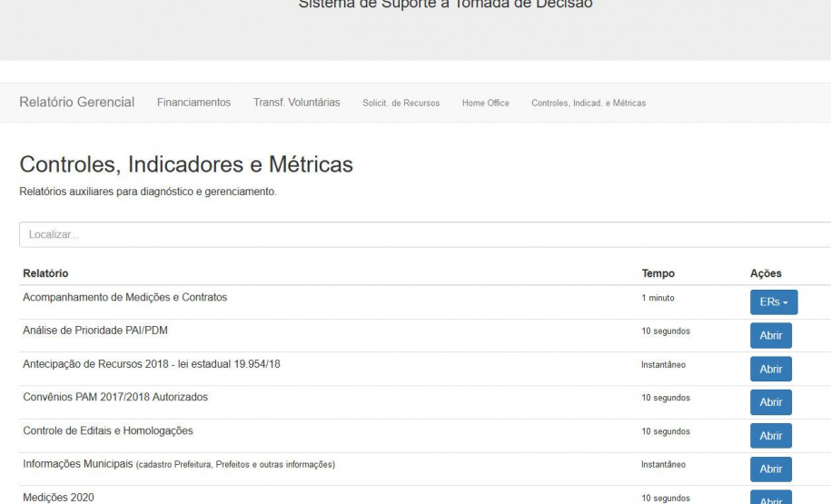Screen dimensions: 831x504
Task: Select Controle de Editais e Homologações text
Action: click(x=108, y=430)
